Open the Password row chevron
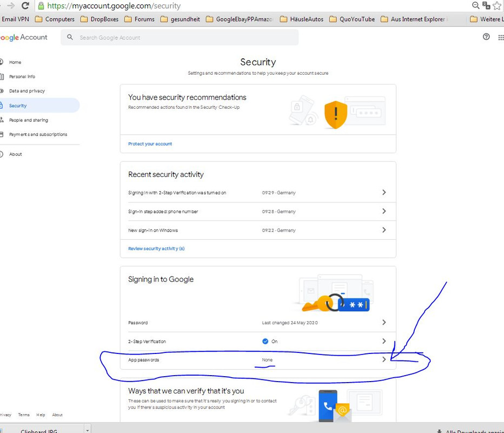Screen dimensions: 504x433 pos(384,322)
